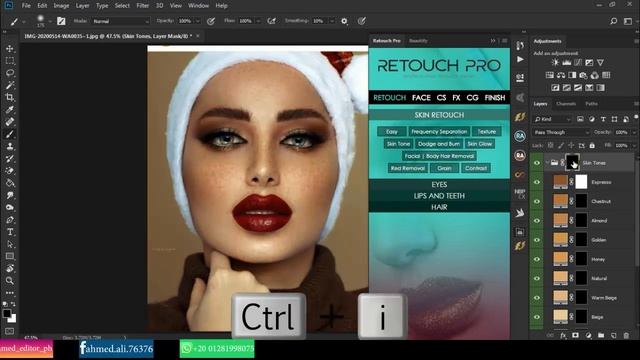The width and height of the screenshot is (640, 360).
Task: Select the Rectangular Marquee tool
Action: point(10,61)
